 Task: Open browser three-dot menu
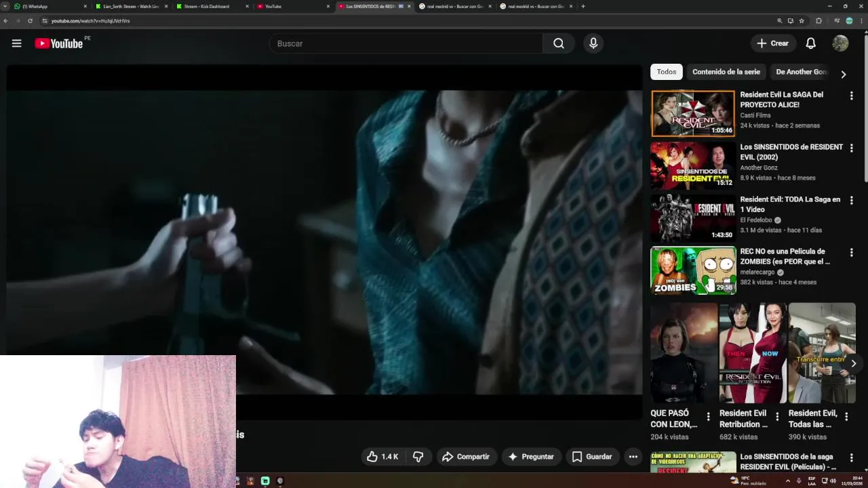(861, 21)
